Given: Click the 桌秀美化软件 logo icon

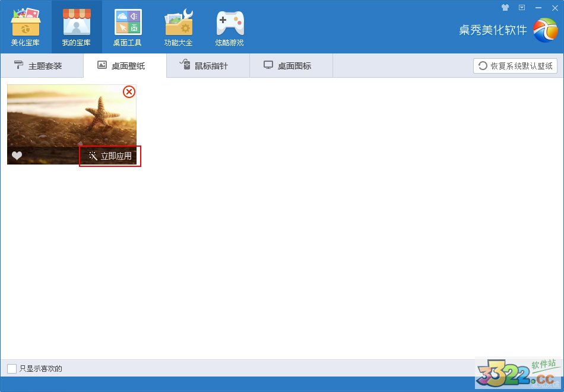Looking at the screenshot, I should [545, 30].
